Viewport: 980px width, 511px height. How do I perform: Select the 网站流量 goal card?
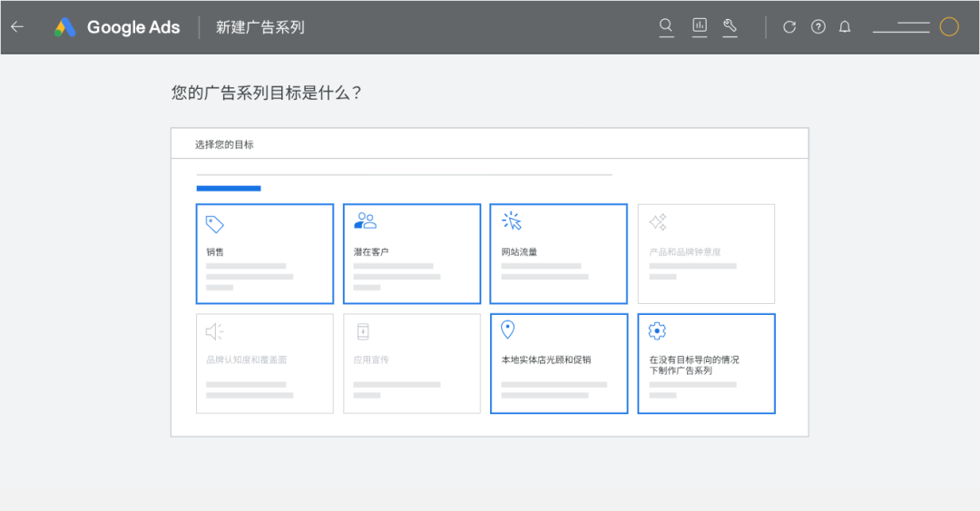click(x=558, y=253)
